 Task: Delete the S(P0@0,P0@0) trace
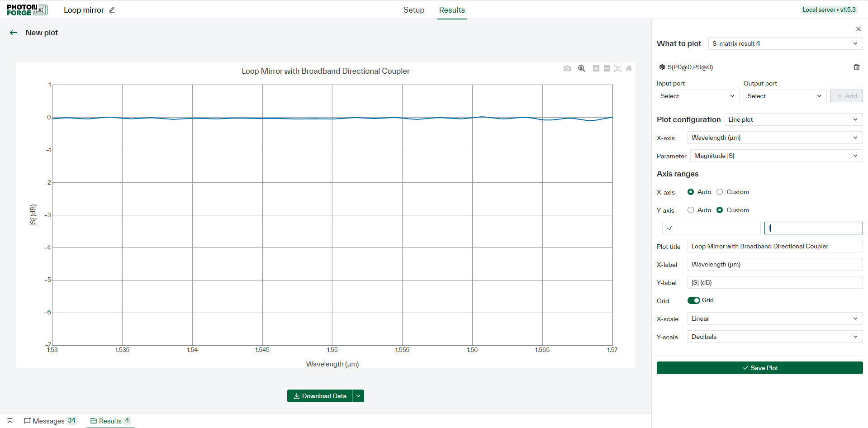[857, 67]
